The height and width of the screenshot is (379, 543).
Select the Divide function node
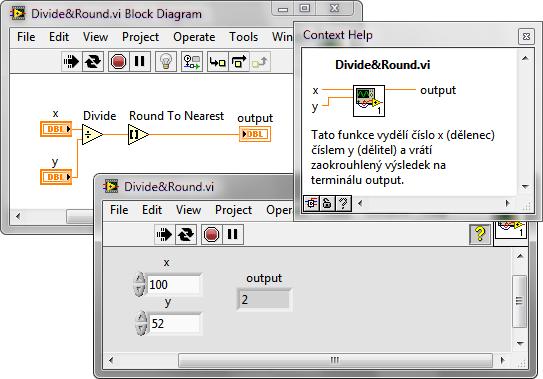pos(92,134)
